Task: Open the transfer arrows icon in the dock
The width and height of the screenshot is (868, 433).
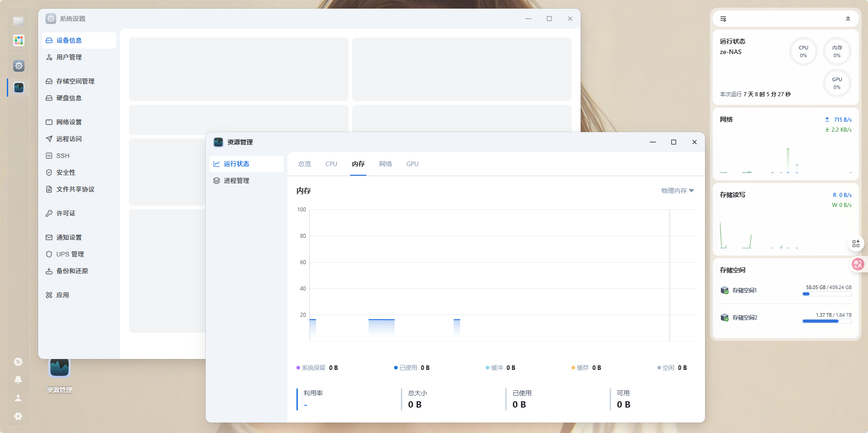Action: pos(18,362)
